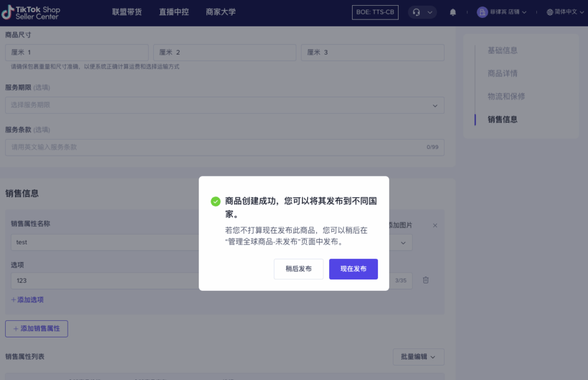Open the 服务期限 selection dropdown
Screen dimensions: 588x380
tap(224, 105)
